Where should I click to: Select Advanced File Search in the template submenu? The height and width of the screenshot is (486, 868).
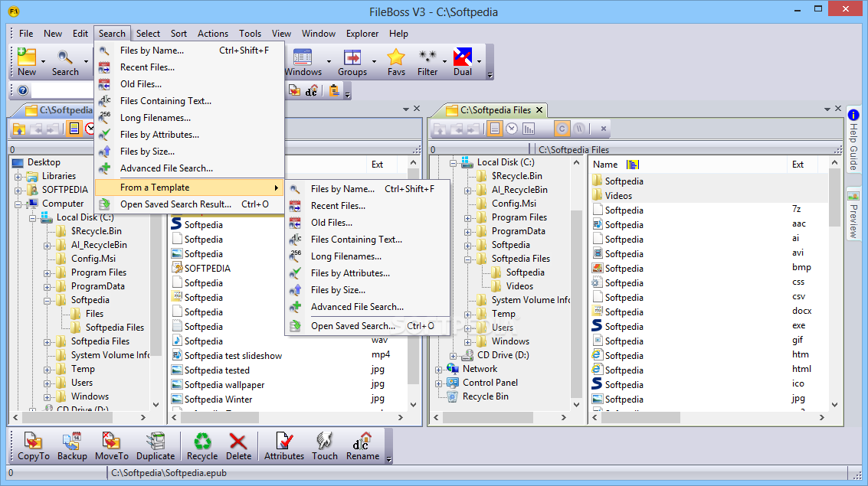point(367,306)
